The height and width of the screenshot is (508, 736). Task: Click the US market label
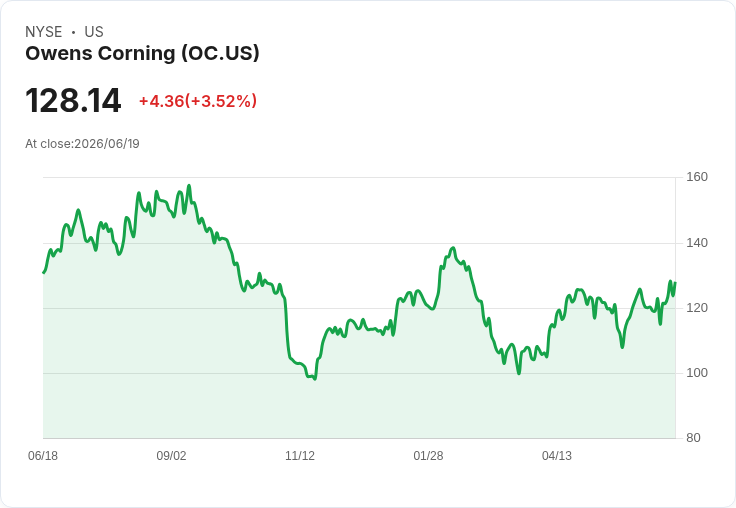click(x=94, y=32)
